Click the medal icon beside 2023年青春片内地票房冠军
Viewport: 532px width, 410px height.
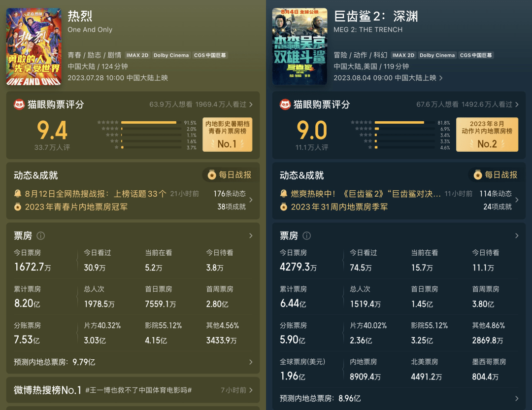pyautogui.click(x=18, y=207)
